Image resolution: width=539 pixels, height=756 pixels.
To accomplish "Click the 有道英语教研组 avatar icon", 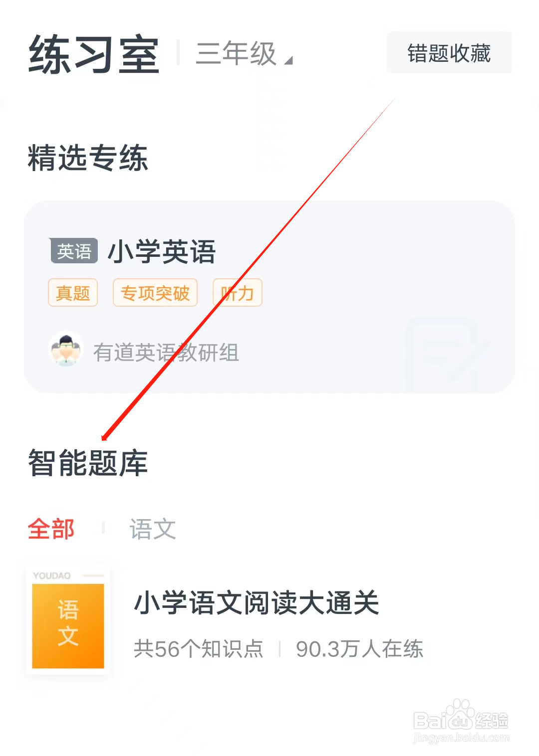I will coord(66,349).
